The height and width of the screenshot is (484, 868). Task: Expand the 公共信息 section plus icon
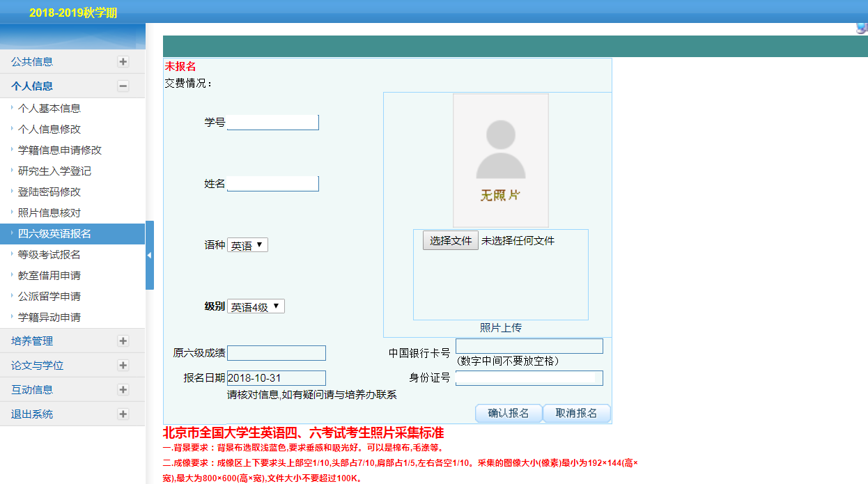point(123,61)
